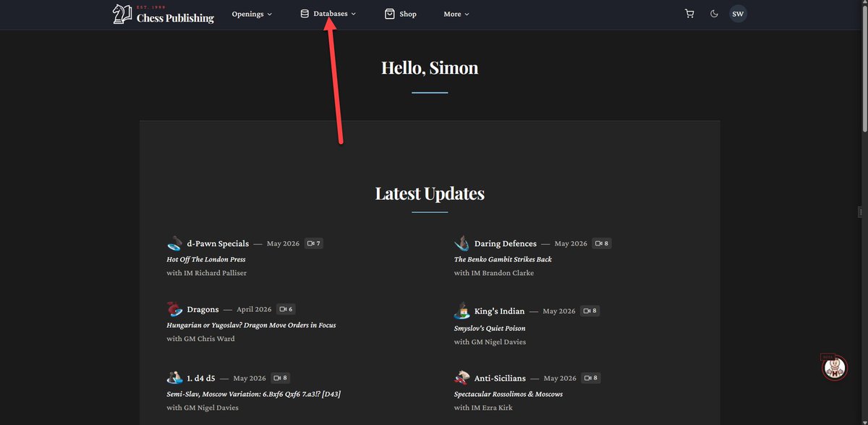Click the video count badge for Daring Defences
This screenshot has height=425, width=868.
[x=602, y=243]
